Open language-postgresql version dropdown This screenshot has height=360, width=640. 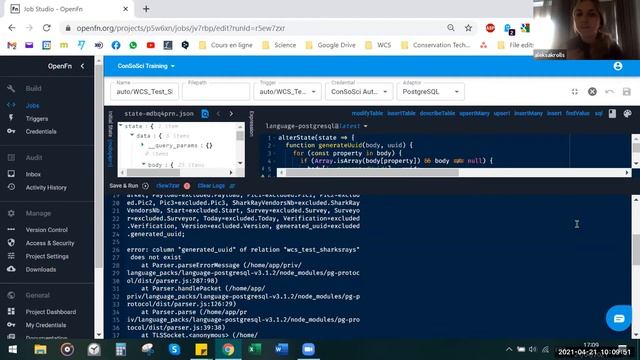pos(316,126)
